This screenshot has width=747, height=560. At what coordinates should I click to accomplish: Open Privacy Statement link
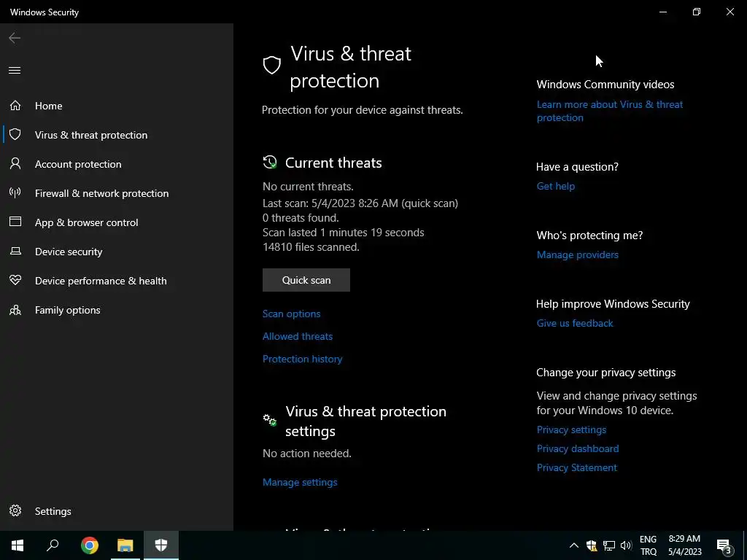[577, 467]
